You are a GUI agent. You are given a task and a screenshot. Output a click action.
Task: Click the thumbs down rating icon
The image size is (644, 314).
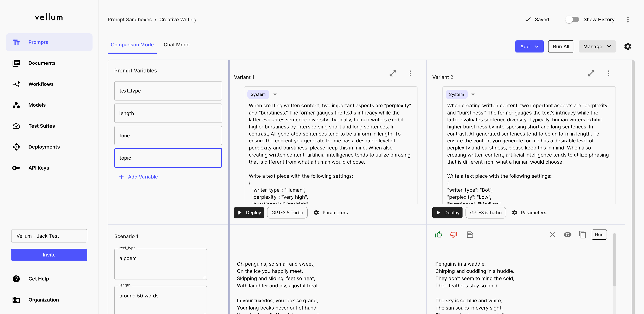[453, 235]
